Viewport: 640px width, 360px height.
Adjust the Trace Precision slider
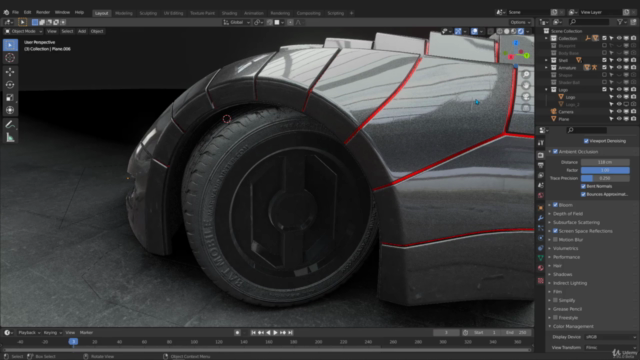pos(605,178)
